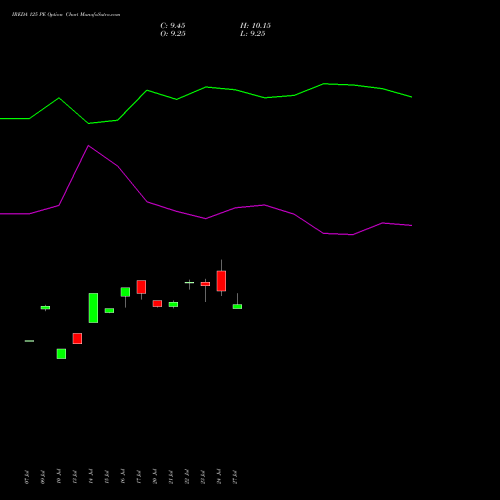Click the low price value L: 9.25

click(253, 34)
